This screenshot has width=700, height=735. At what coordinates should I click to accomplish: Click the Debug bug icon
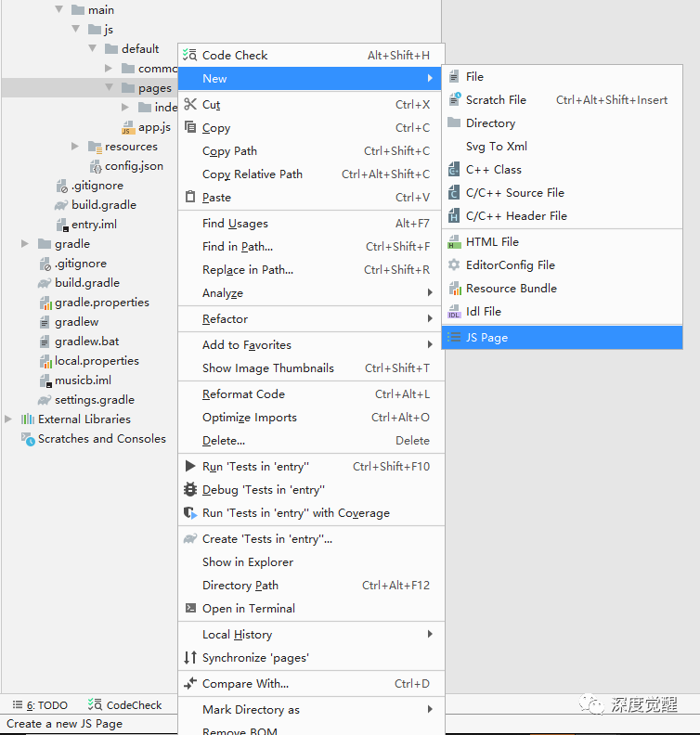pos(190,489)
